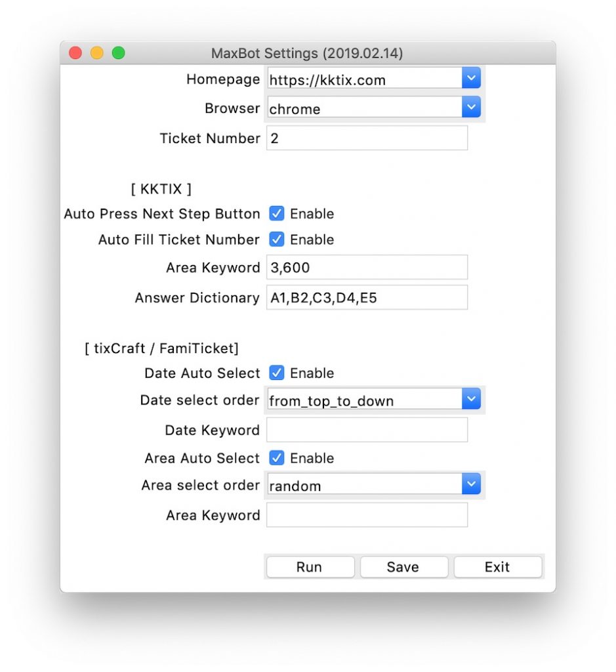Click the from_top_to_down value text
Screen dimensions: 616x672
[x=331, y=401]
